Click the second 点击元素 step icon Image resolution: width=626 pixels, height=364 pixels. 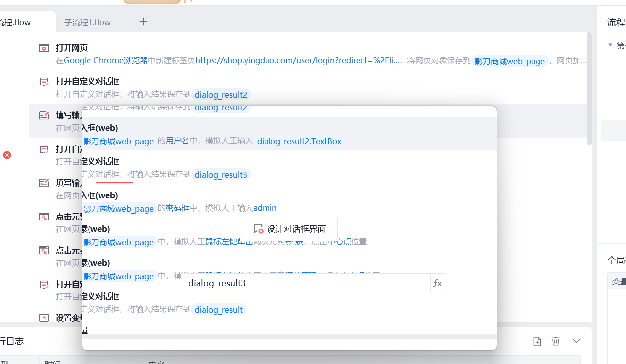[44, 250]
